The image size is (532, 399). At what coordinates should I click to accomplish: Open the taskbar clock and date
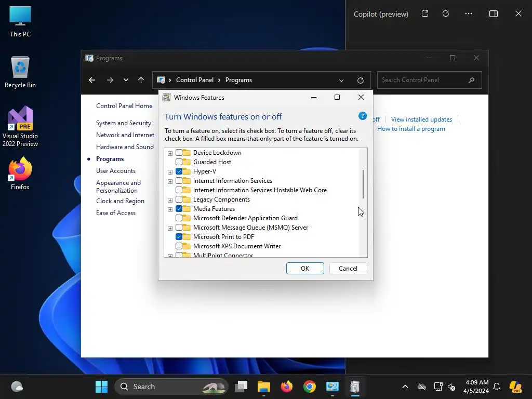(x=476, y=387)
